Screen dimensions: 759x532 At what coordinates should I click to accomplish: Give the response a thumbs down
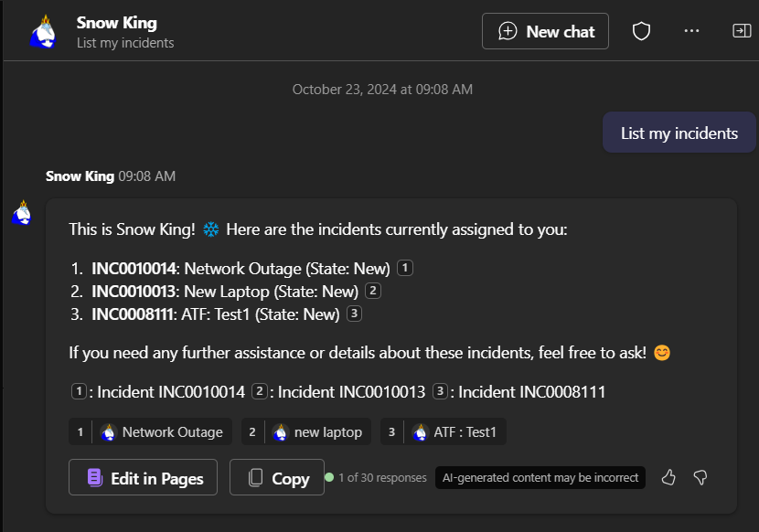tap(700, 477)
